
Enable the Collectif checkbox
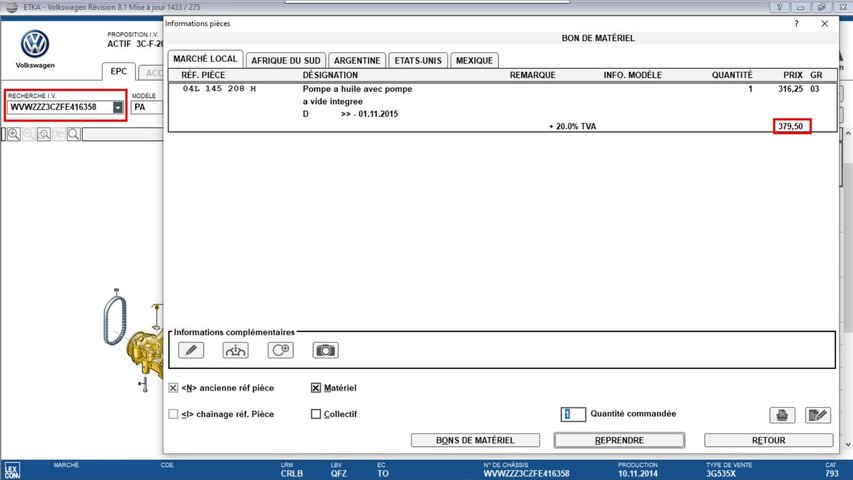click(x=316, y=414)
